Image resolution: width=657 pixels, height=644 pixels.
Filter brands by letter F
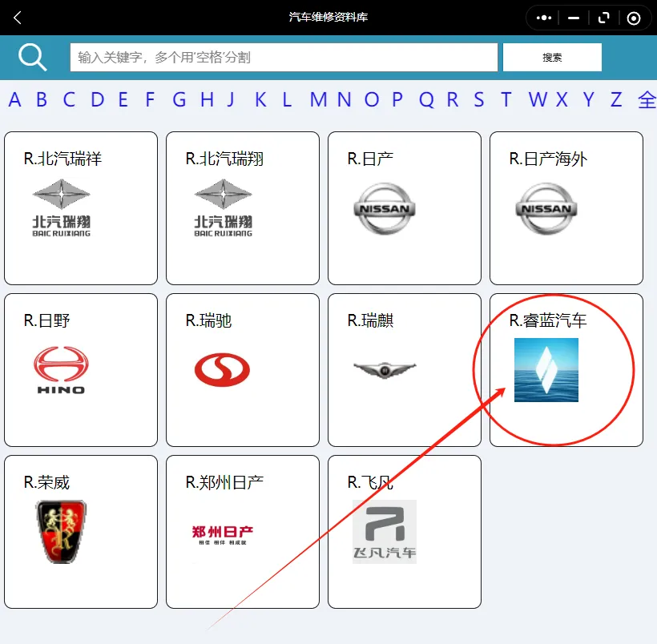(150, 99)
